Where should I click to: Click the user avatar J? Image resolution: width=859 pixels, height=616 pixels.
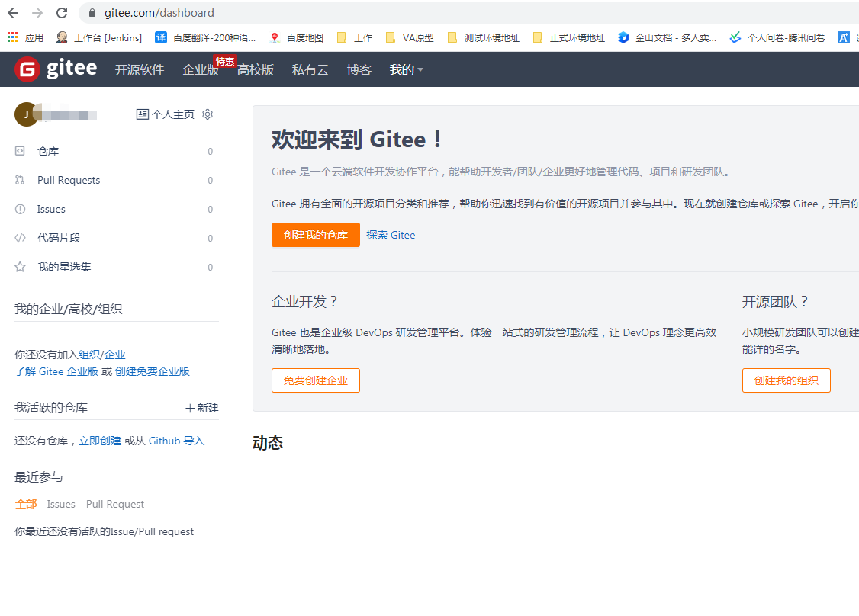point(26,114)
